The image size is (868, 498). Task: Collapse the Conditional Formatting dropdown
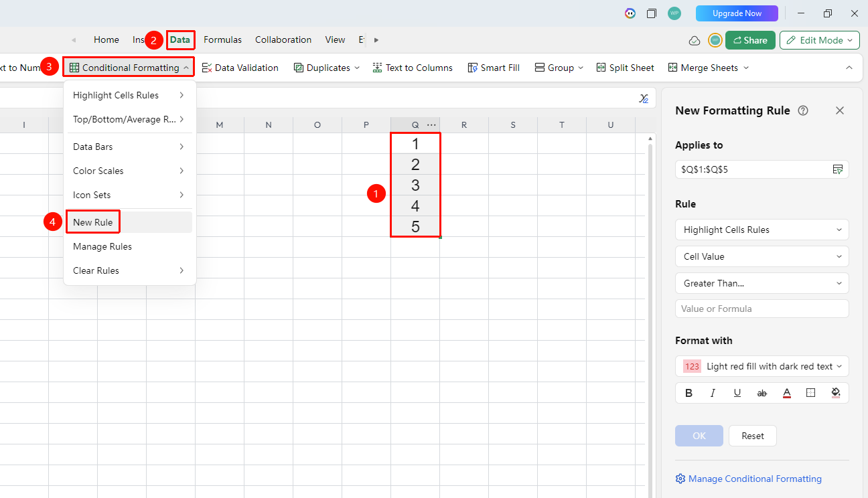pos(186,68)
